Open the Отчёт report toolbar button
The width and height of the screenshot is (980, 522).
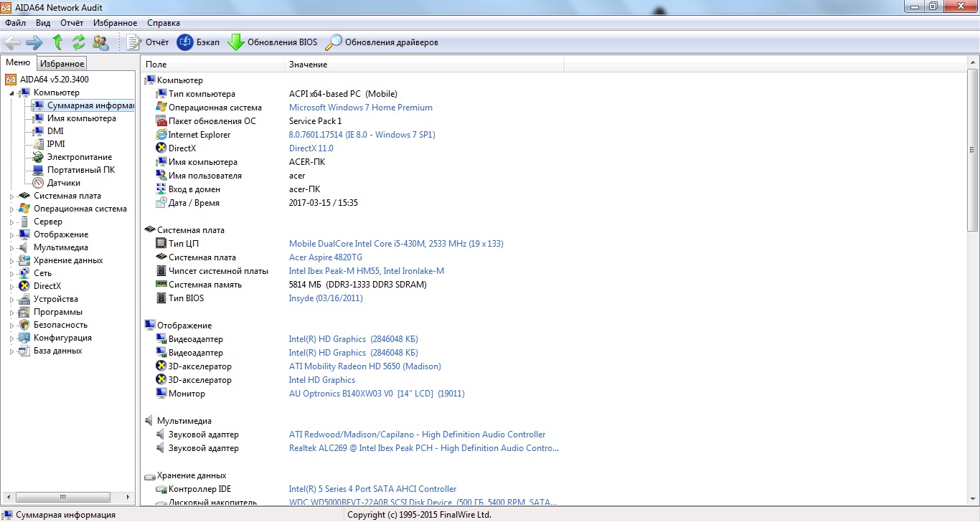point(148,42)
